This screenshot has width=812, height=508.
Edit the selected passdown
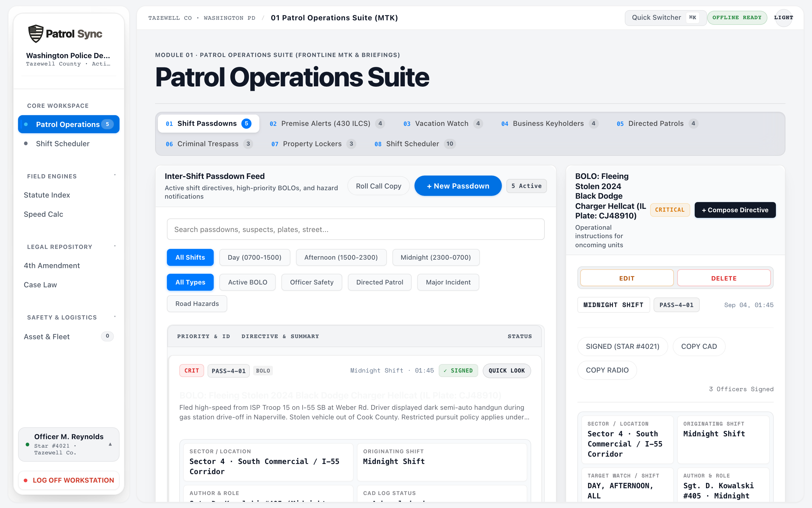point(626,278)
